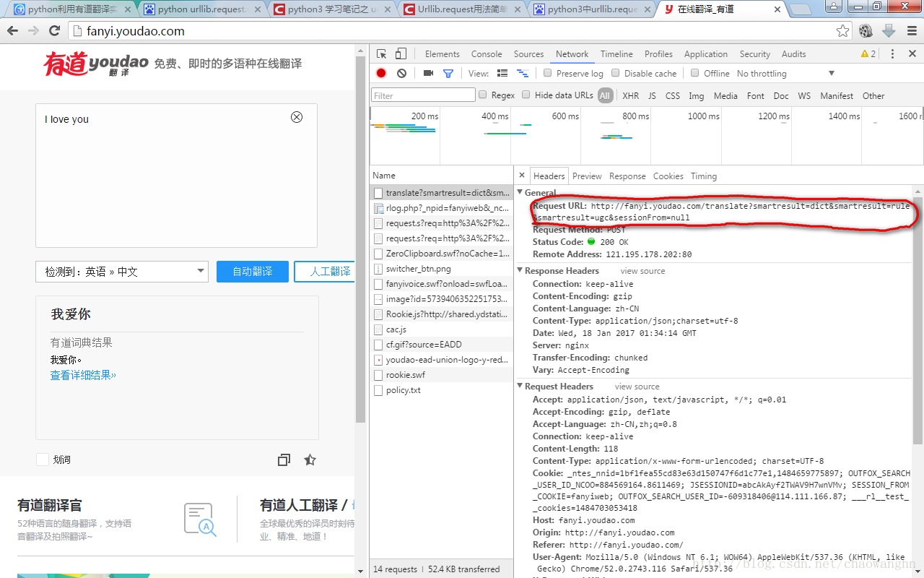Screen dimensions: 924x578
Task: Select the rlog.php request row
Action: tap(443, 208)
